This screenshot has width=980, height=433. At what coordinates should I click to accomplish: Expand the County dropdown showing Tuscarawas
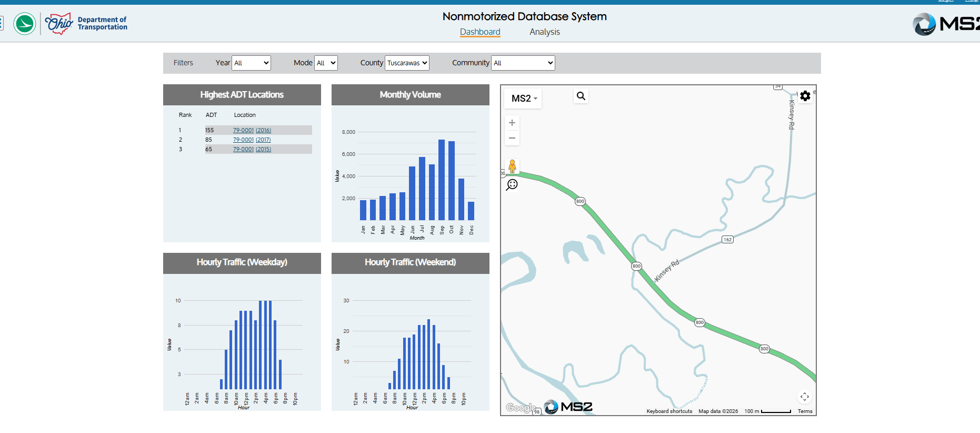[407, 63]
